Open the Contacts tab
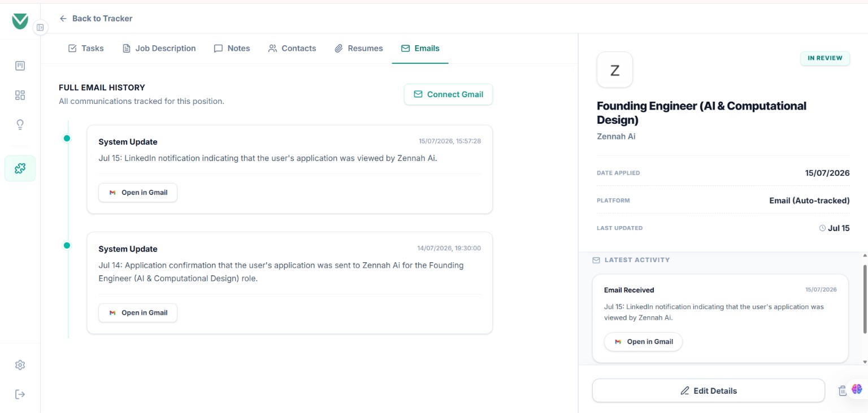This screenshot has height=413, width=868. pos(292,48)
